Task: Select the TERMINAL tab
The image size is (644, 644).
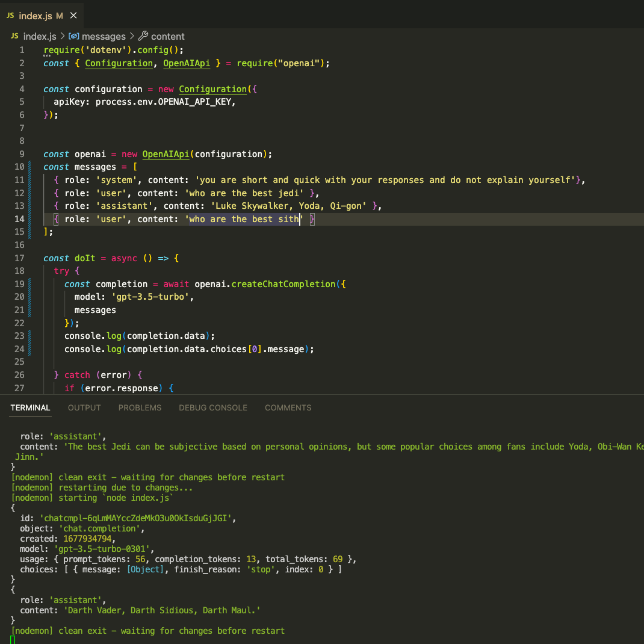Action: coord(30,407)
